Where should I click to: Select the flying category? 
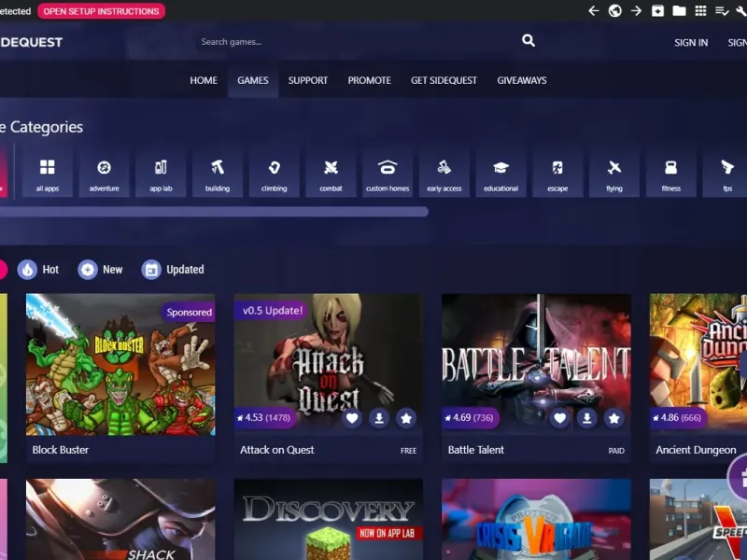pyautogui.click(x=614, y=172)
